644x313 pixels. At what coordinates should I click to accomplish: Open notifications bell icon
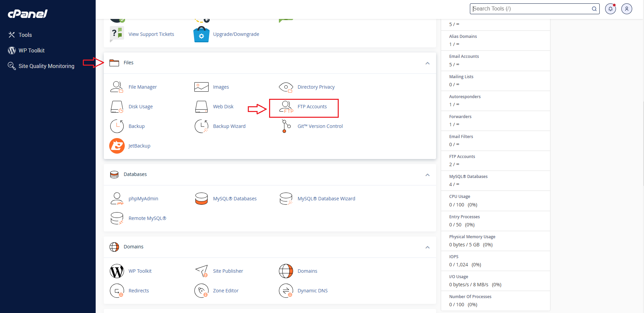click(x=610, y=9)
